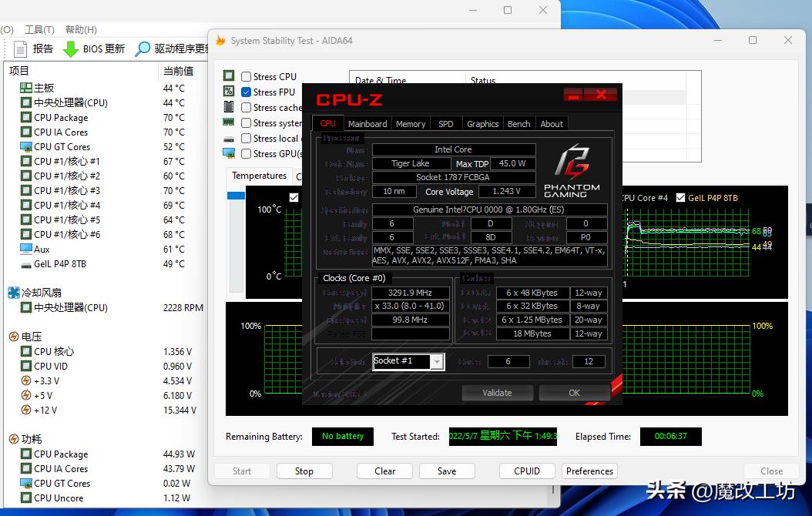Click the green BIOS update arrow icon
The height and width of the screenshot is (516, 812).
point(71,49)
